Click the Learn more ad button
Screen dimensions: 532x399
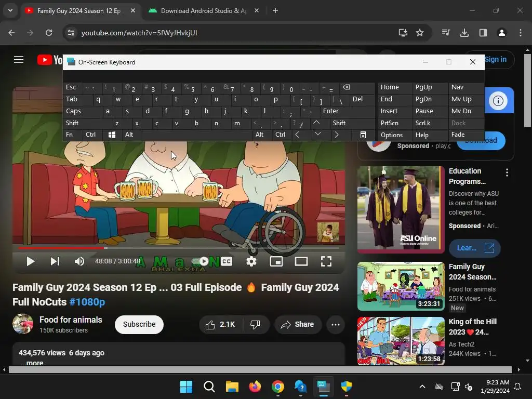click(x=474, y=248)
